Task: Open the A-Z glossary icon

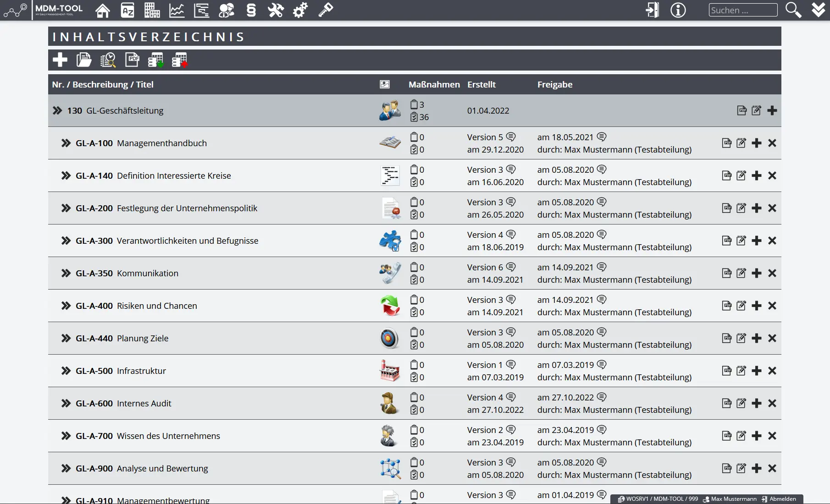Action: [127, 10]
